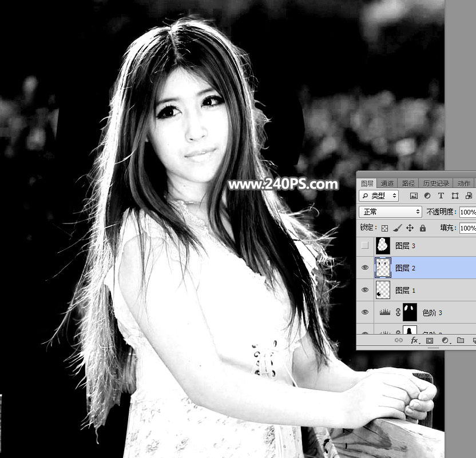
Task: Add layer mask icon at panel bottom
Action: [429, 340]
